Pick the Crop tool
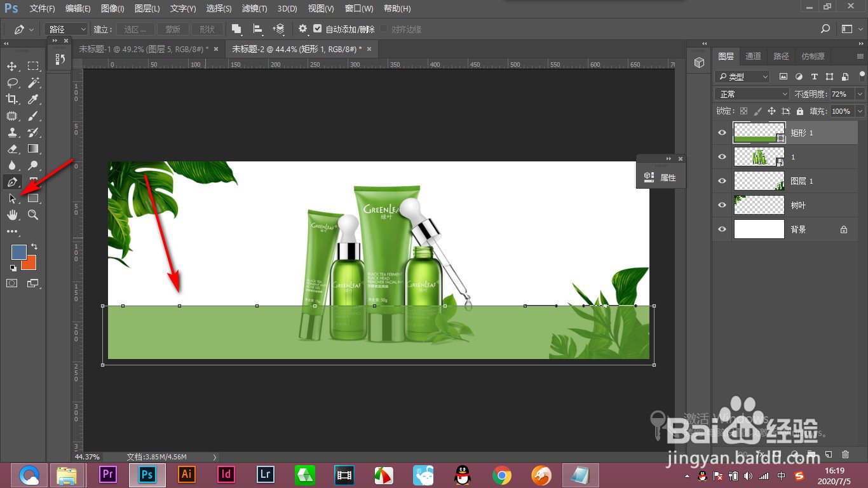 click(x=12, y=99)
